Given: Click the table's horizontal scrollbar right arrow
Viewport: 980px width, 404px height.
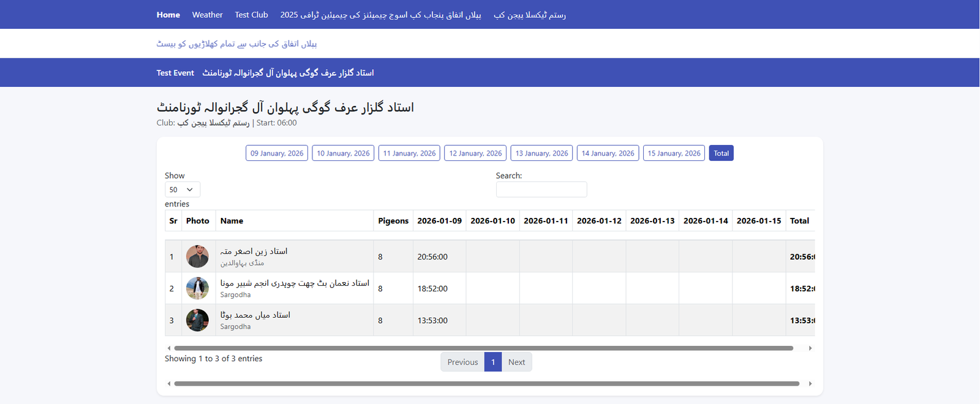Looking at the screenshot, I should (810, 348).
